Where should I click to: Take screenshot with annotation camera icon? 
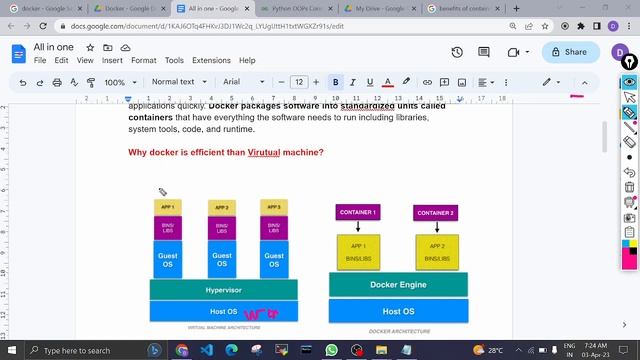(629, 218)
